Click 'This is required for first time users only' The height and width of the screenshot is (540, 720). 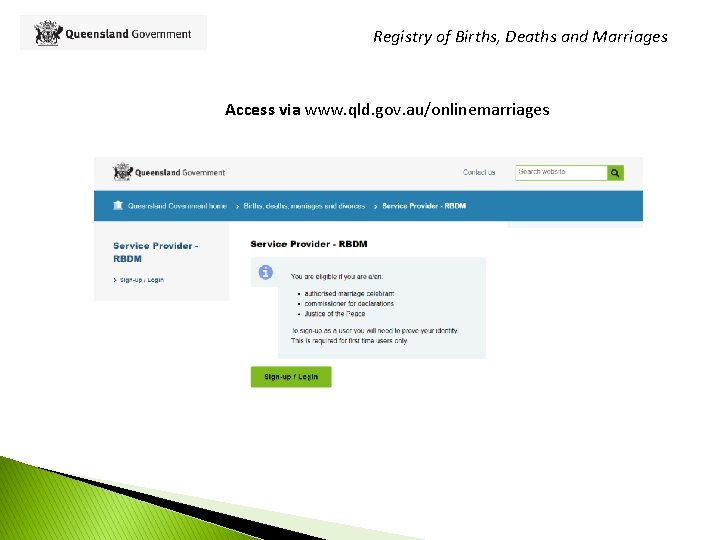(349, 341)
